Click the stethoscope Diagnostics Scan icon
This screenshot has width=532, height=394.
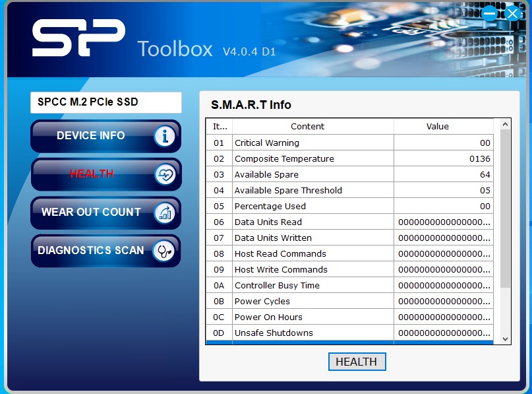pyautogui.click(x=164, y=251)
